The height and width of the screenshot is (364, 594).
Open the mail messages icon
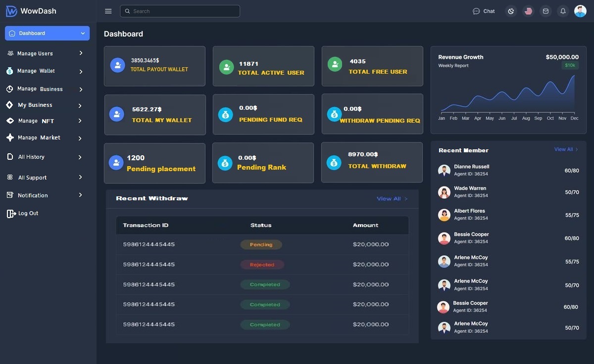pos(545,11)
